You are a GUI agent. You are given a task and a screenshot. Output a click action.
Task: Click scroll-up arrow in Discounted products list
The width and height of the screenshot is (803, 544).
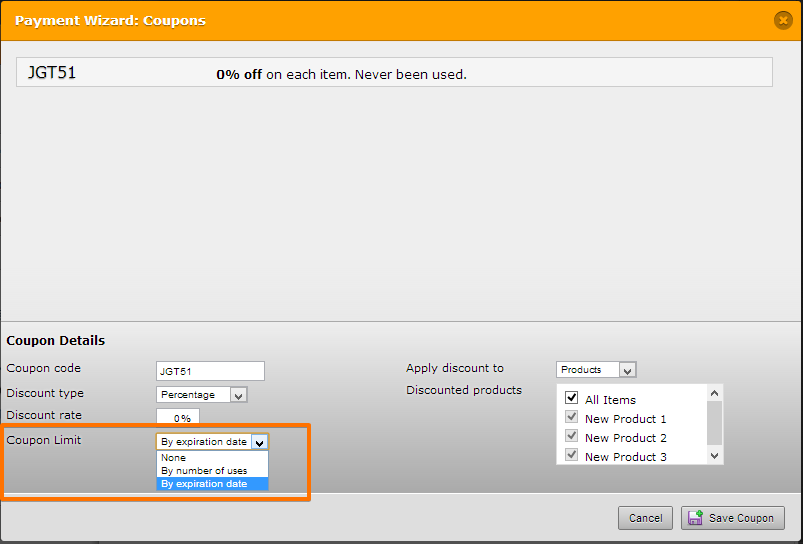point(715,393)
